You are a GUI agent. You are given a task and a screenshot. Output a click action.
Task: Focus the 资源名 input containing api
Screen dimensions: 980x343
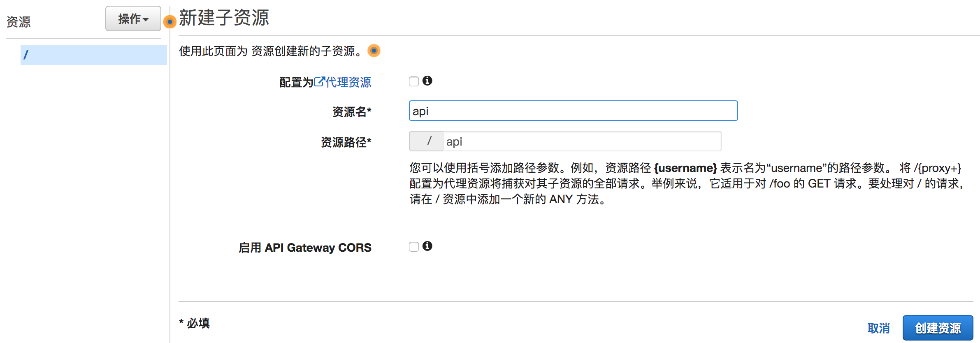[573, 111]
